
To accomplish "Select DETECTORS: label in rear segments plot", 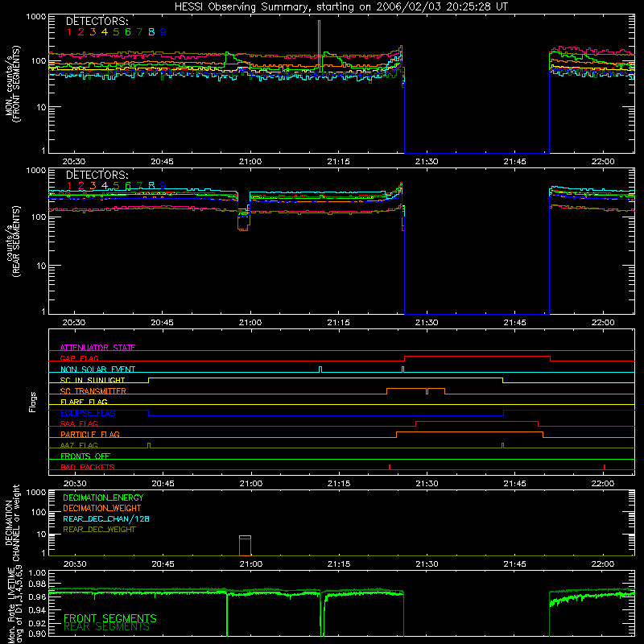I will click(97, 175).
